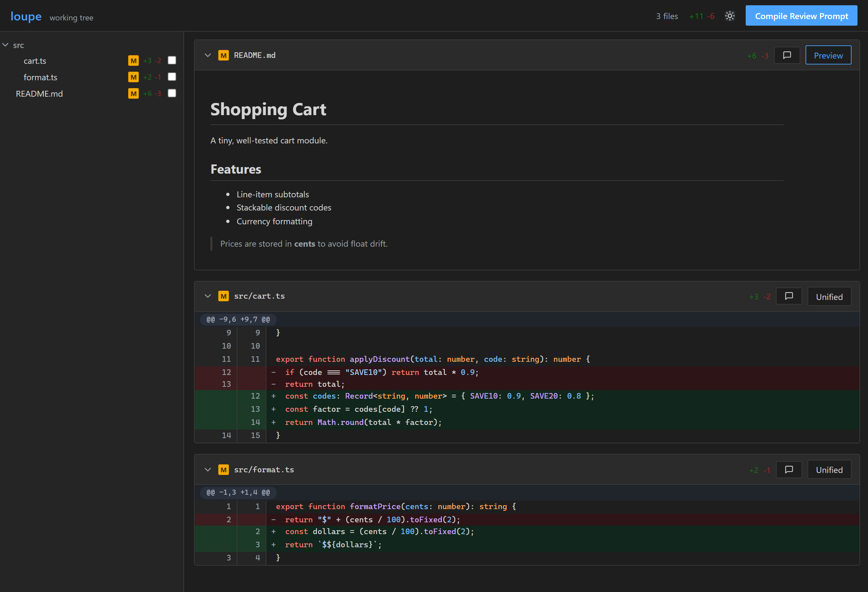Toggle the Preview button for README.md
Image resolution: width=868 pixels, height=592 pixels.
pyautogui.click(x=828, y=55)
